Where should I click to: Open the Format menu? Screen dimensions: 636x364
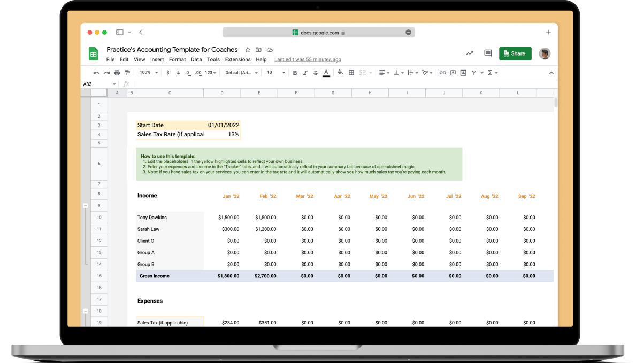click(x=177, y=59)
